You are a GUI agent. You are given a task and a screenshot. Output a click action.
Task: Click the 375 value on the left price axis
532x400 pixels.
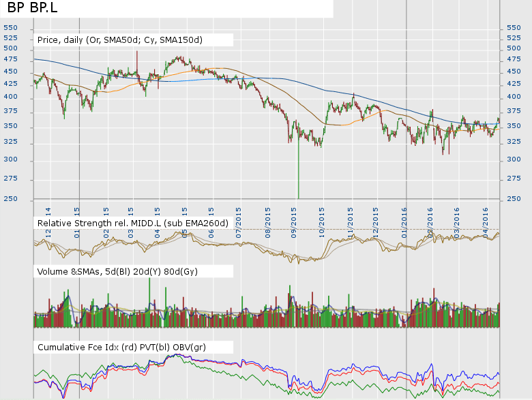10,111
